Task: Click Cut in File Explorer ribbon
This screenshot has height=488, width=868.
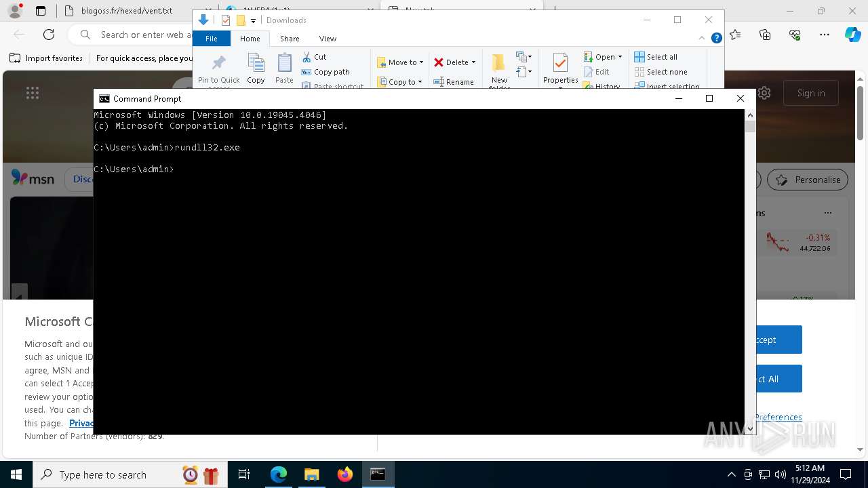Action: pos(314,57)
